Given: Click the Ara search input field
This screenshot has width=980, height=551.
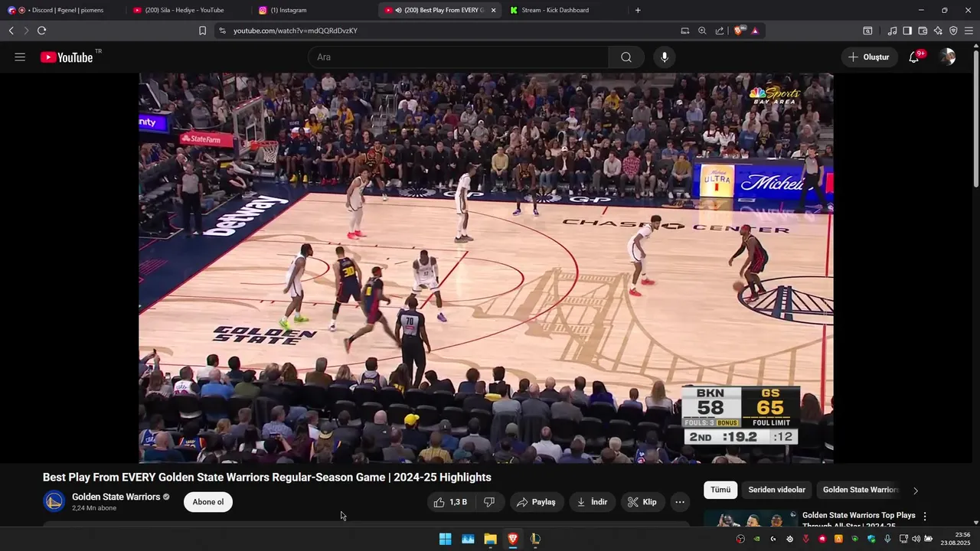Looking at the screenshot, I should pos(459,57).
